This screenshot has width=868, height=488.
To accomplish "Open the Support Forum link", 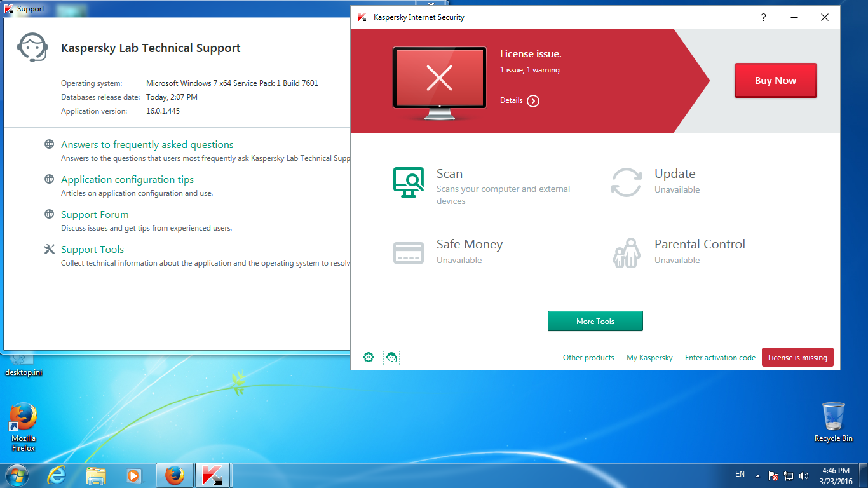I will (x=95, y=214).
